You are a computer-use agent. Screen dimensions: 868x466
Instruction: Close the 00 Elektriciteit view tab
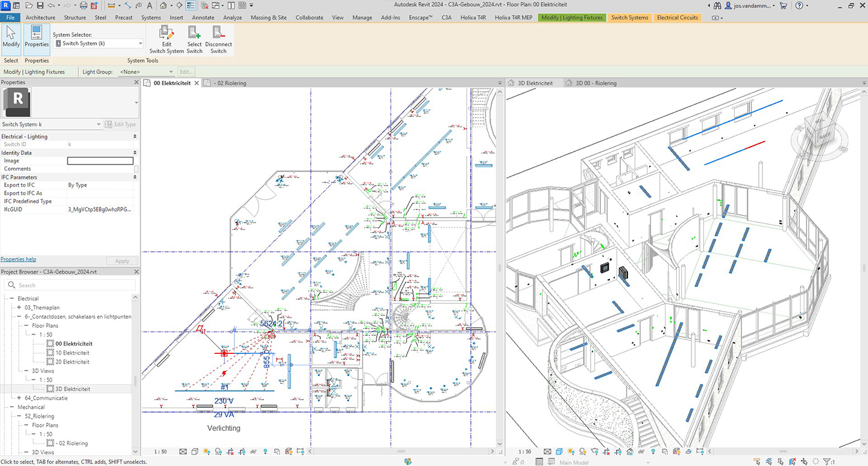(x=196, y=83)
